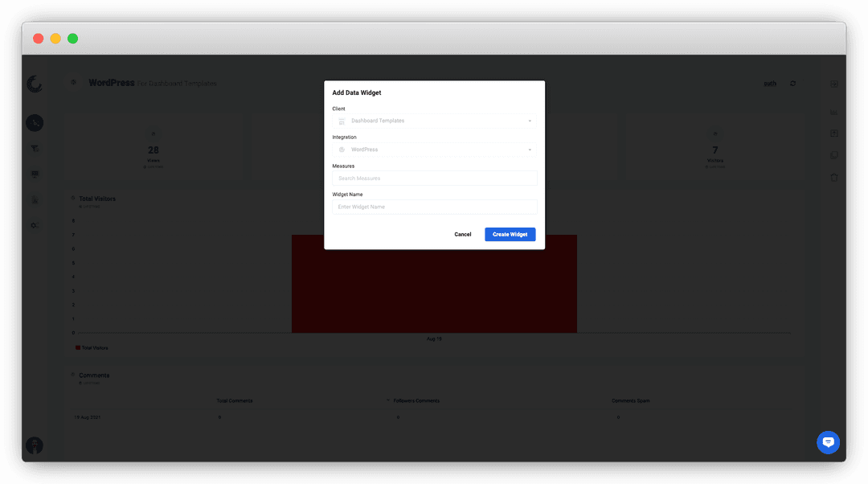The height and width of the screenshot is (484, 868).
Task: Click the 'Aug 19' axis label
Action: click(434, 338)
